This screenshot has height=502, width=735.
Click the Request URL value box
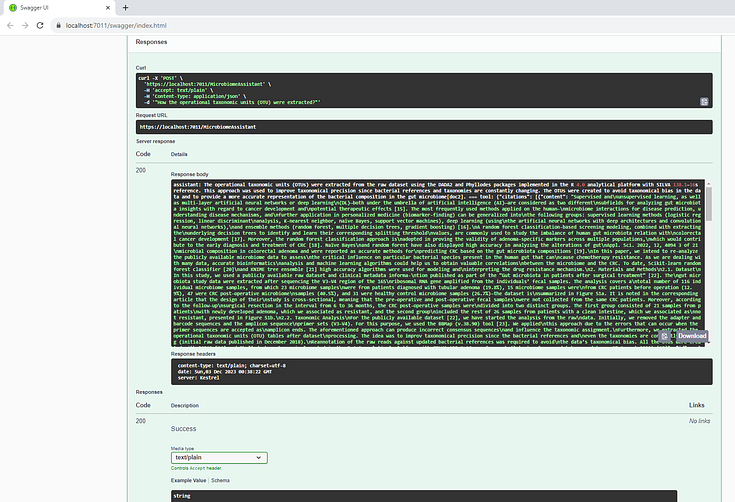(424, 127)
